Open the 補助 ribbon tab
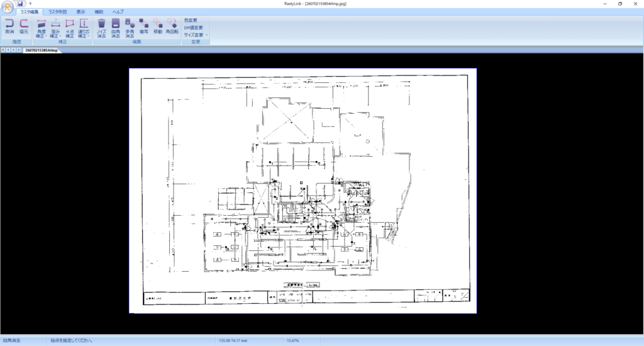644x346 pixels. point(99,12)
